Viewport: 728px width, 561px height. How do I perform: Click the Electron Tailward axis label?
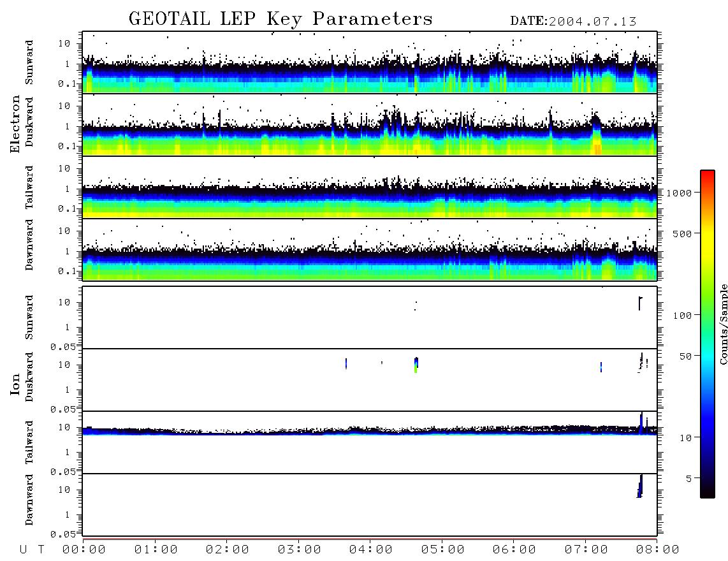click(x=29, y=187)
